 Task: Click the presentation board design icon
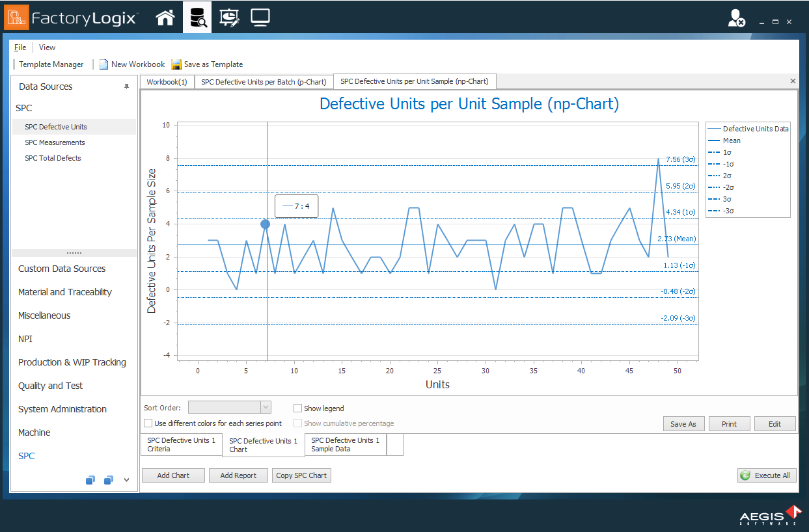tap(229, 18)
